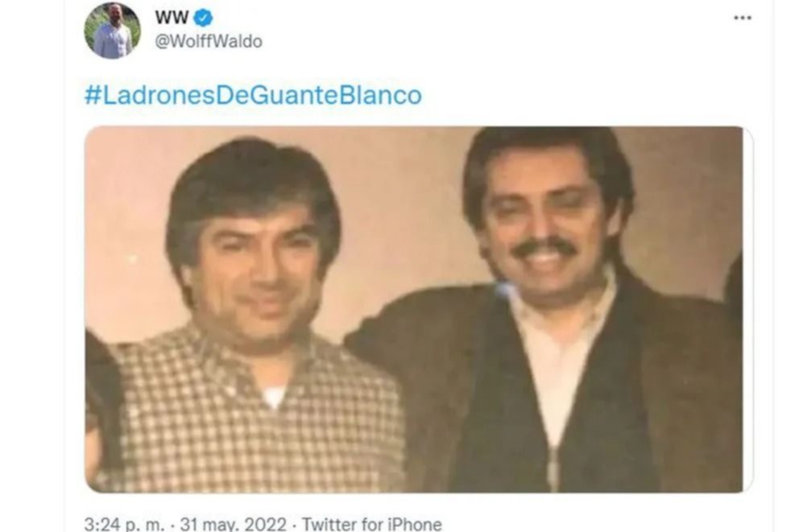Click the white shirt of the mustached man
799x532 pixels.
tap(558, 357)
